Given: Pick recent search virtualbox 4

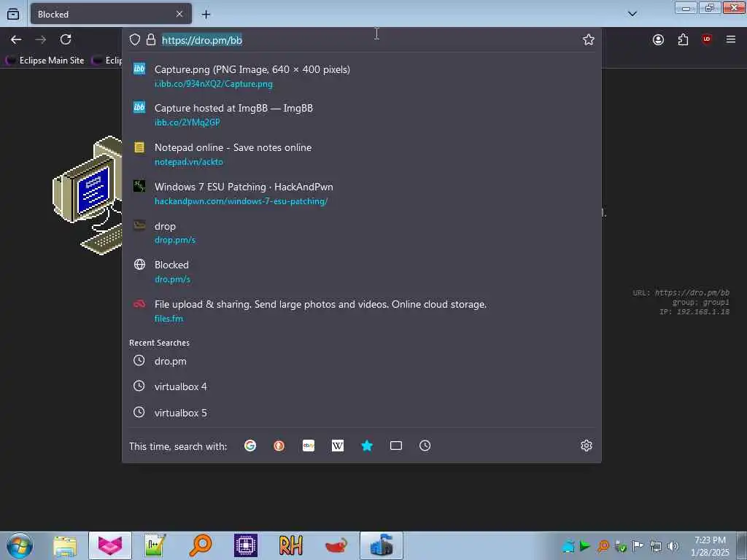Looking at the screenshot, I should pos(362,386).
